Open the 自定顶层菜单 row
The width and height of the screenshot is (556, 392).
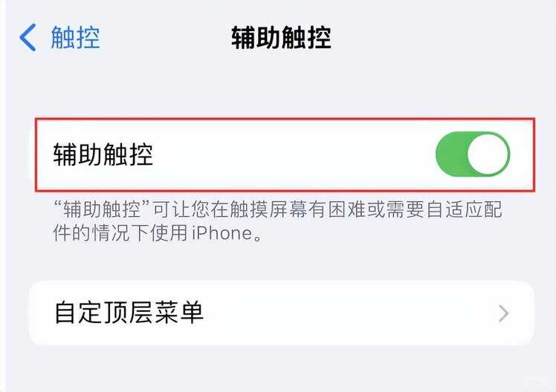[x=282, y=313]
